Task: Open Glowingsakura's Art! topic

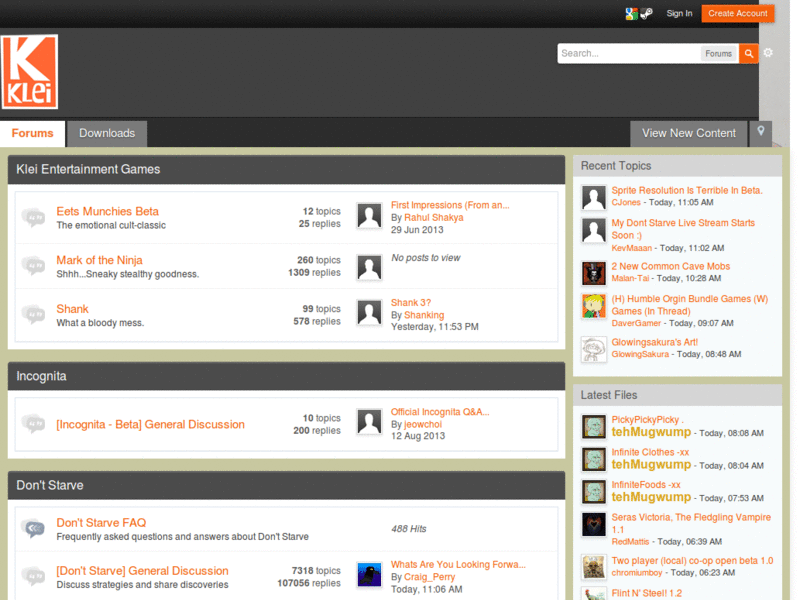Action: pos(655,342)
